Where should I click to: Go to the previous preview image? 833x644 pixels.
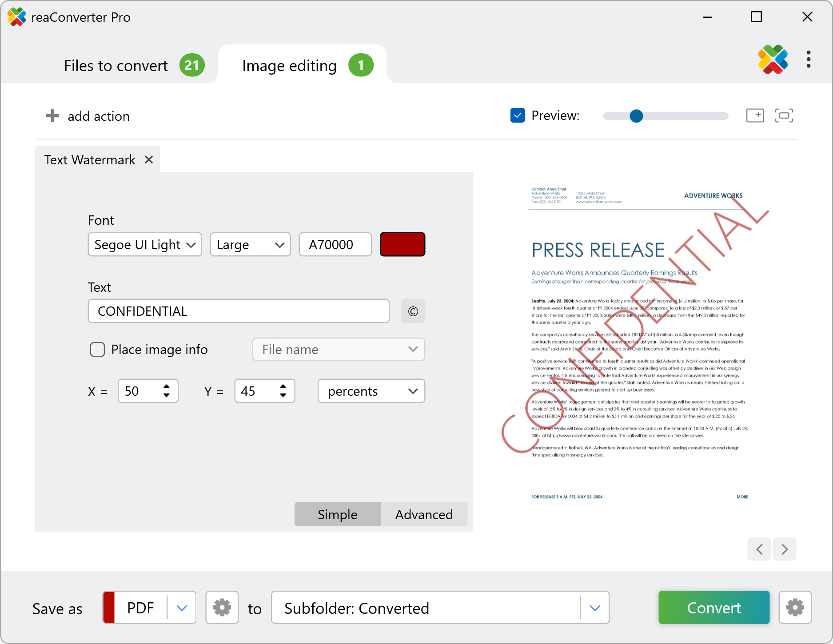click(x=759, y=549)
